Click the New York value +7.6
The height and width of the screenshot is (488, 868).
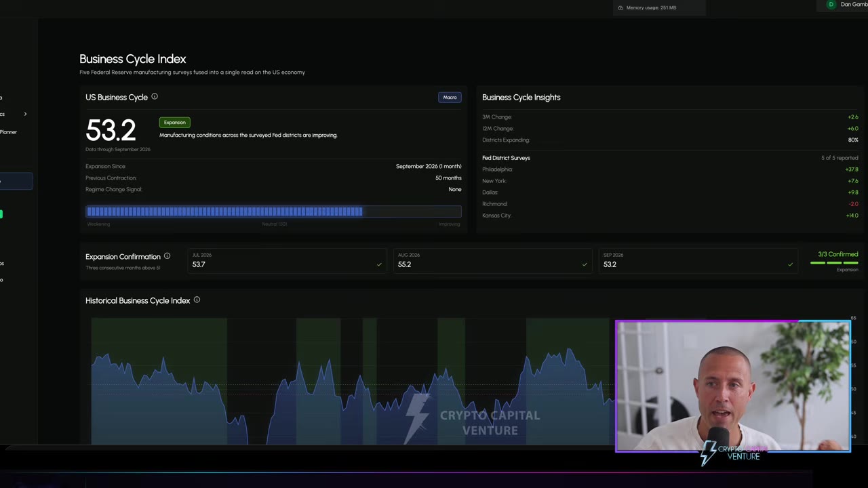pyautogui.click(x=853, y=181)
